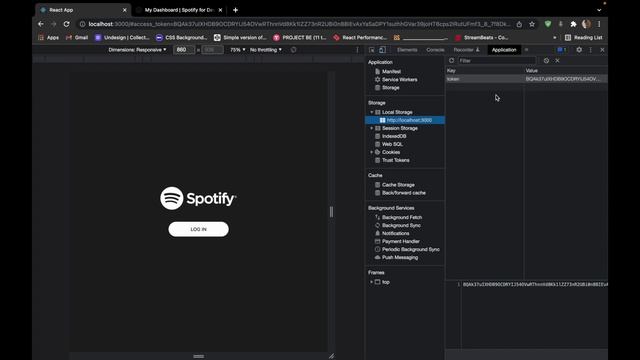The width and height of the screenshot is (640, 360).
Task: Select Notifications under Background Services
Action: [395, 233]
